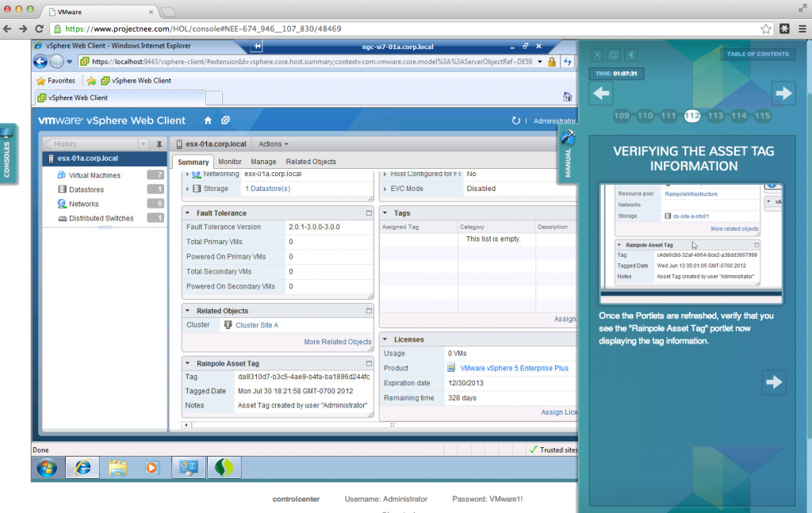Image resolution: width=812 pixels, height=513 pixels.
Task: Switch to the Summary tab
Action: click(x=193, y=162)
